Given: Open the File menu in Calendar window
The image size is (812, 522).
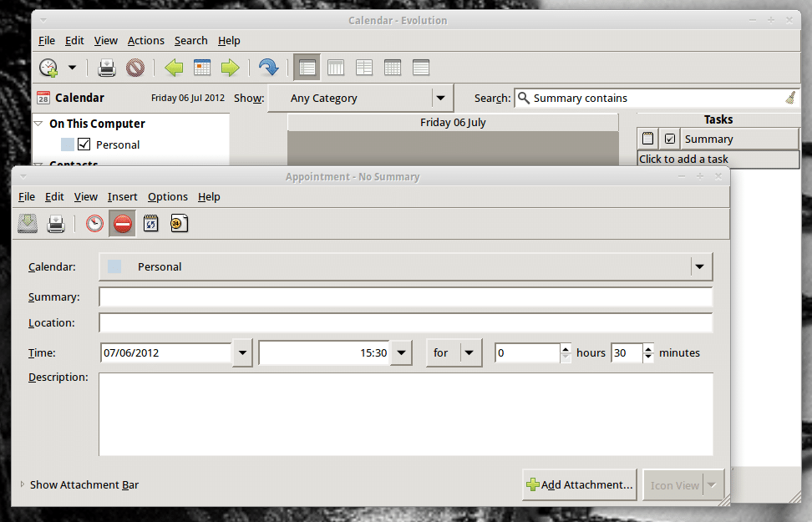Looking at the screenshot, I should [x=47, y=40].
